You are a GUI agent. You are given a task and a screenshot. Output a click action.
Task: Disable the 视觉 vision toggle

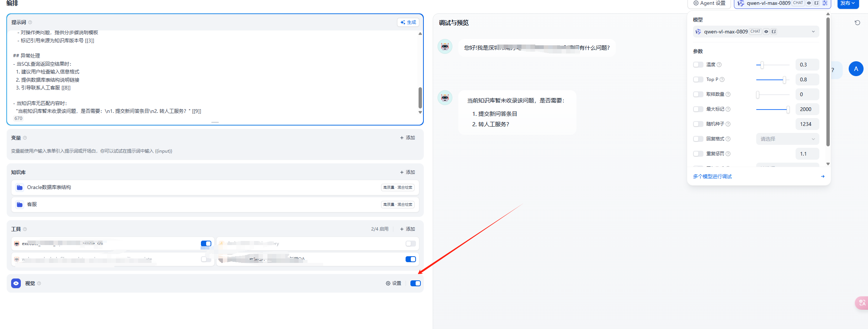tap(415, 283)
